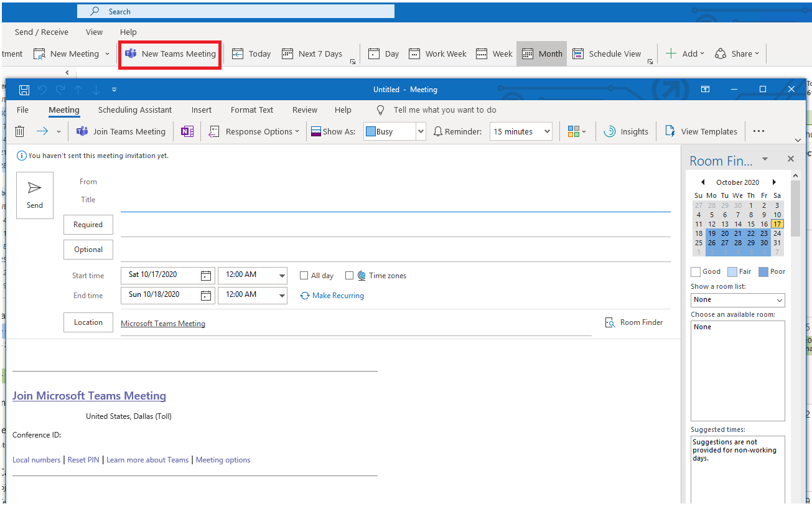Switch calendar to Work Week view
The width and height of the screenshot is (812, 506).
pyautogui.click(x=437, y=54)
